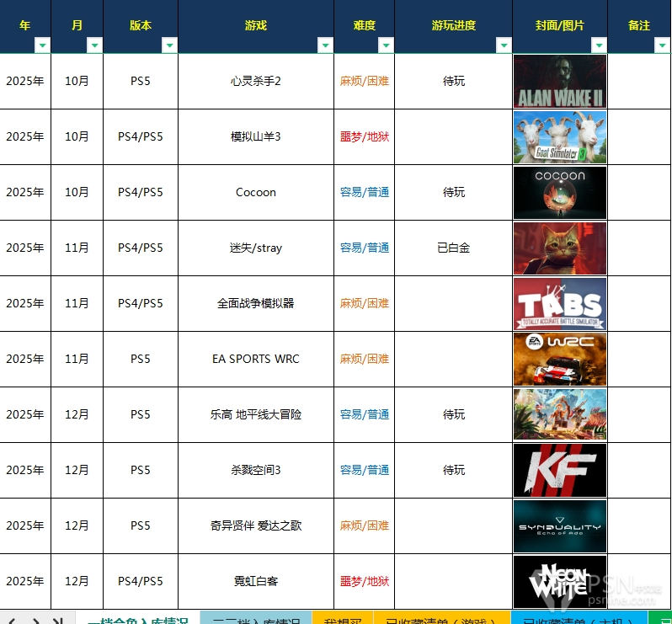The image size is (672, 624).
Task: Expand the 版本 column filter arrow
Action: tap(169, 45)
